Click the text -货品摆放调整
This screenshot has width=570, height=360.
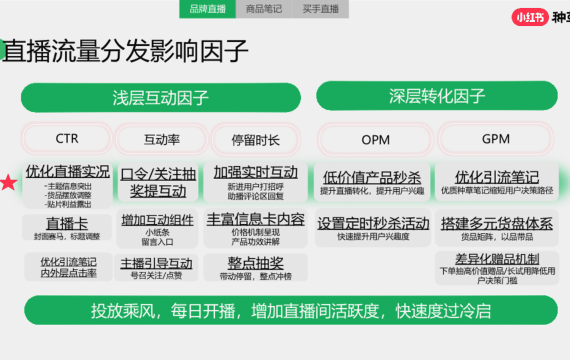click(x=68, y=195)
